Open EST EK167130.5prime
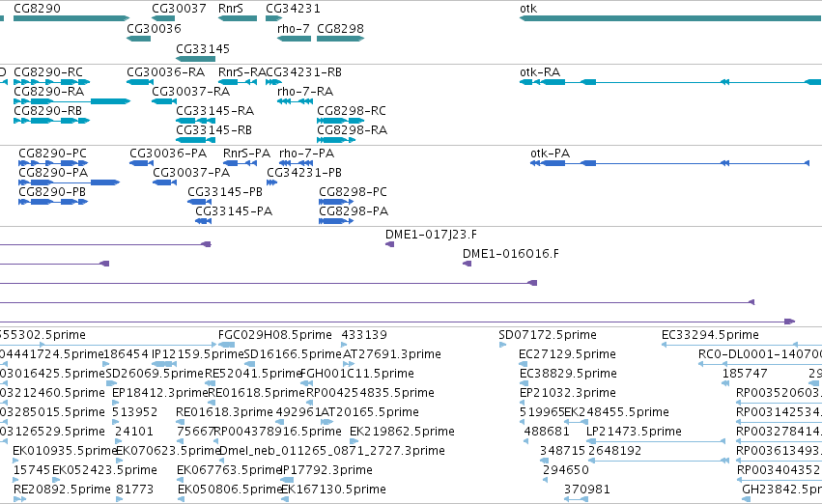Image resolution: width=822 pixels, height=504 pixels. click(x=333, y=490)
